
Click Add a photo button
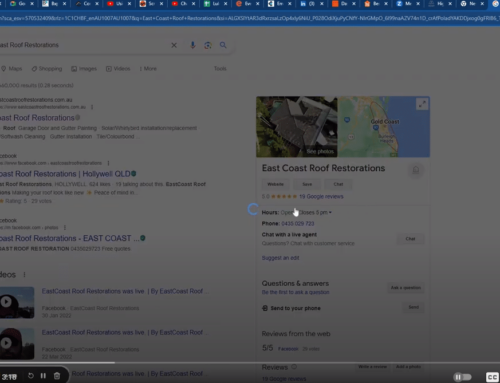(408, 367)
